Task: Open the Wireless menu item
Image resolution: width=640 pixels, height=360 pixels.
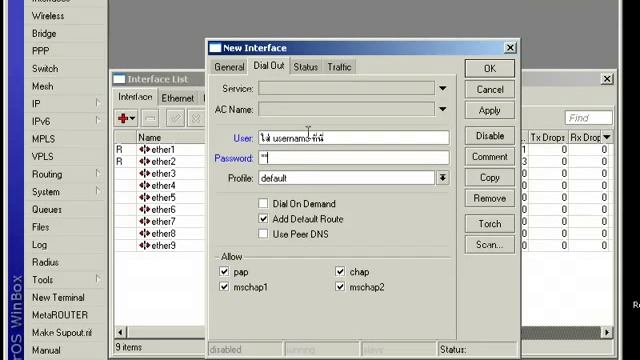Action: (x=48, y=16)
